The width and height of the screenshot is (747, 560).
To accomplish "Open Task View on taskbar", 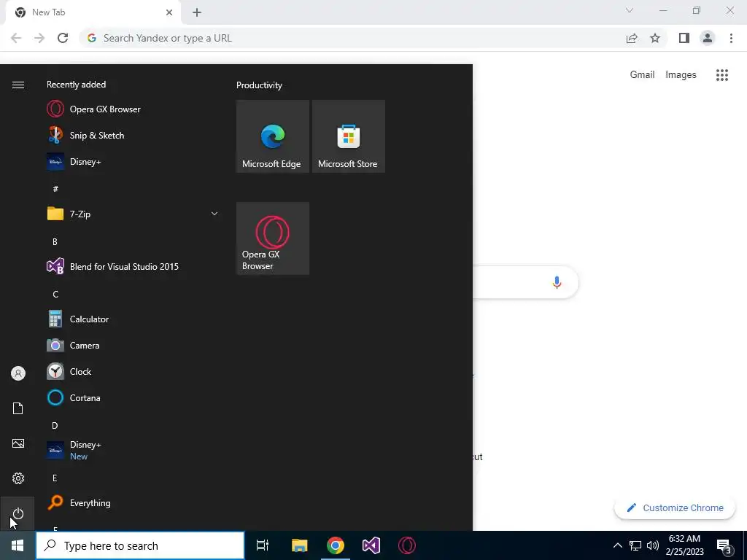I will (x=263, y=545).
